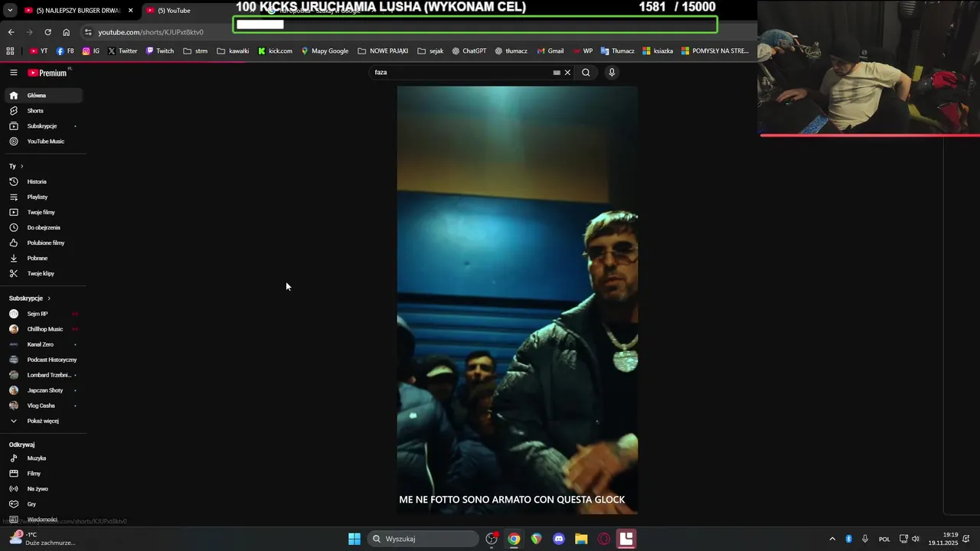
Task: Open Główna in the YouTube sidebar
Action: coord(43,96)
